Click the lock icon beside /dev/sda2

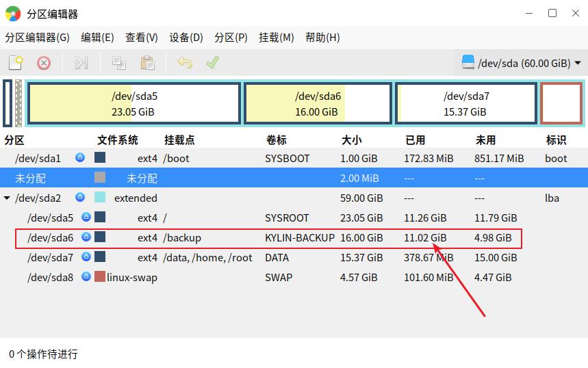(80, 197)
